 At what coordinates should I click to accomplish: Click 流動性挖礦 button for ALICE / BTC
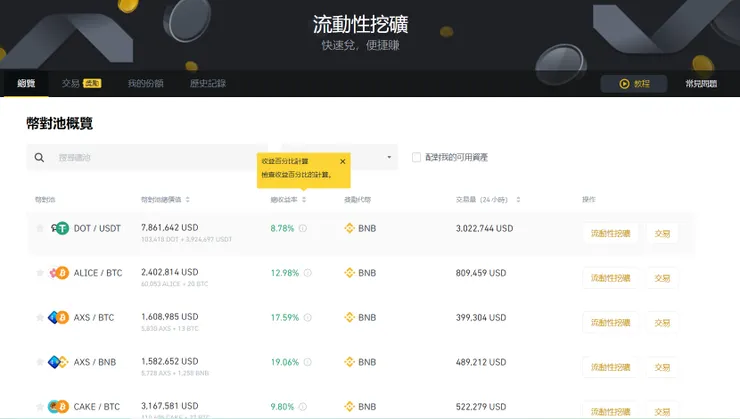click(610, 278)
